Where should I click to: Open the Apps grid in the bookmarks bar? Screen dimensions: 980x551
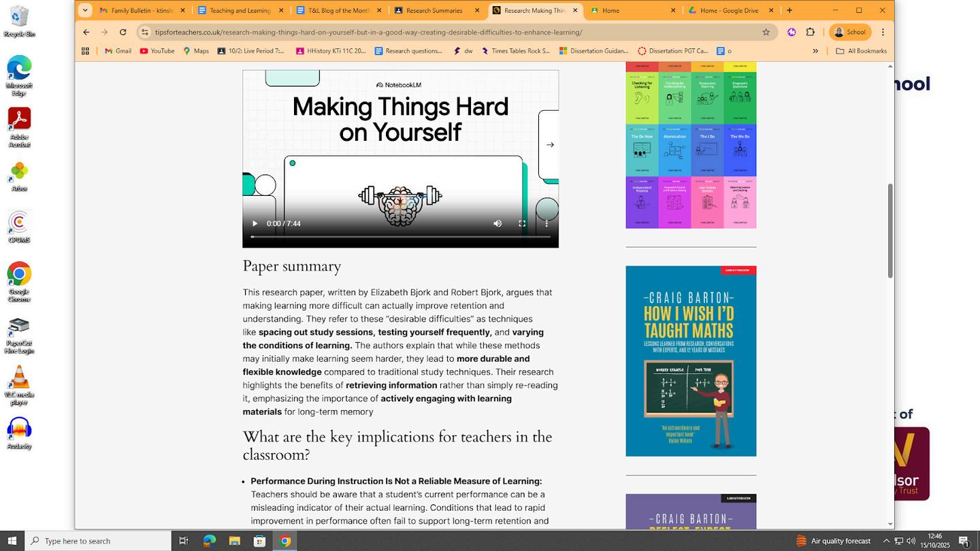85,51
